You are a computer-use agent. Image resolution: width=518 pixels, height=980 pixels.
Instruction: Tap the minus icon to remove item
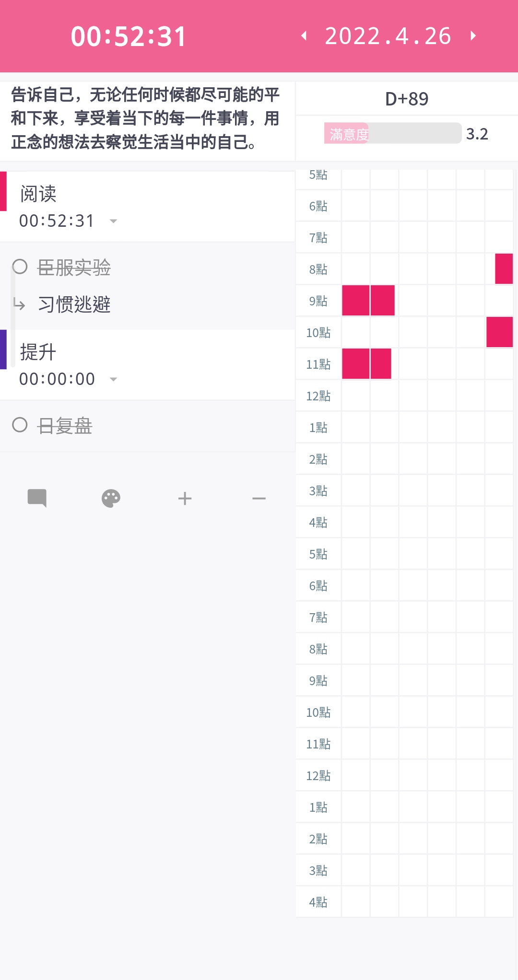coord(259,499)
